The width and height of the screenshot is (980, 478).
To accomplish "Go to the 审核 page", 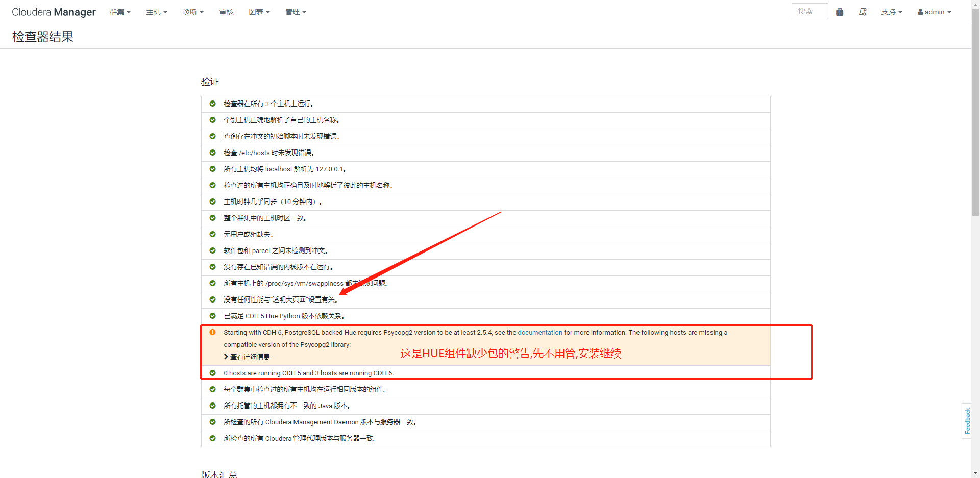I will tap(226, 12).
